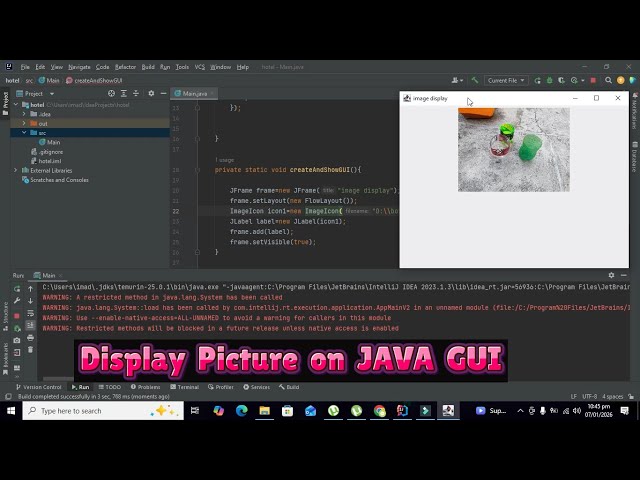Click the Rerun icon in top toolbar
The image size is (640, 480).
(538, 80)
